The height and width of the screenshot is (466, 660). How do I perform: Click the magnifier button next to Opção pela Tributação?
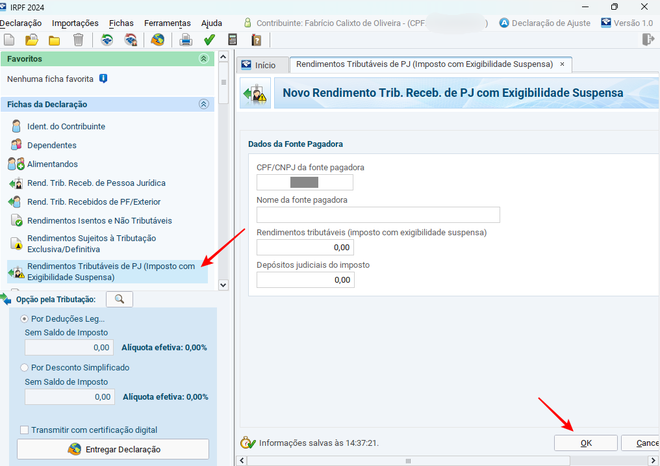click(120, 299)
